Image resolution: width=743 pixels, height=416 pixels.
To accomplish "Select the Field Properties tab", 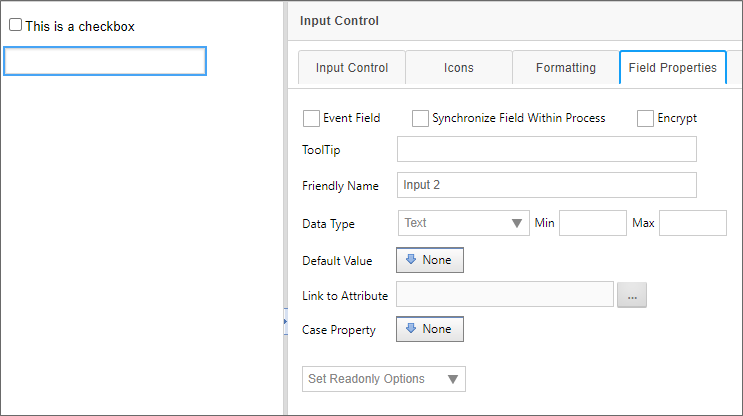I will click(x=673, y=68).
